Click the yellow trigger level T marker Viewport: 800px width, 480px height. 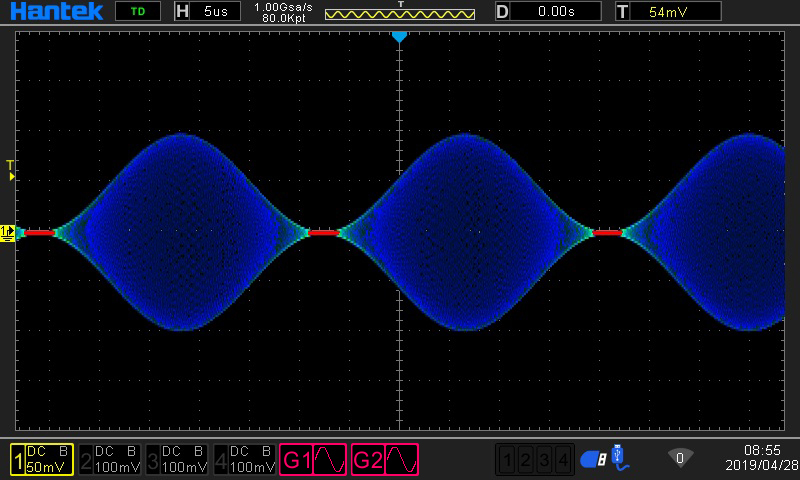(x=11, y=169)
